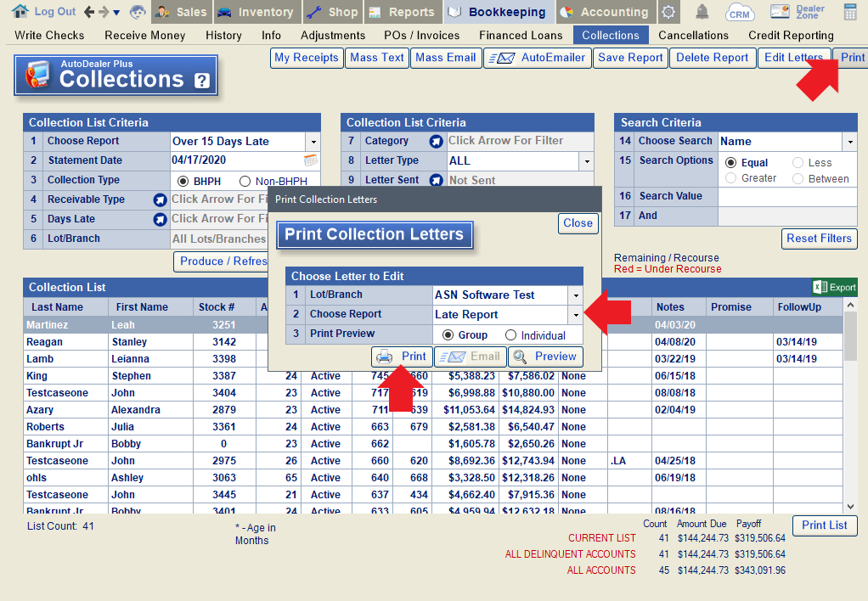Click the Produce / Refresh button
This screenshot has height=601, width=868.
coord(221,261)
